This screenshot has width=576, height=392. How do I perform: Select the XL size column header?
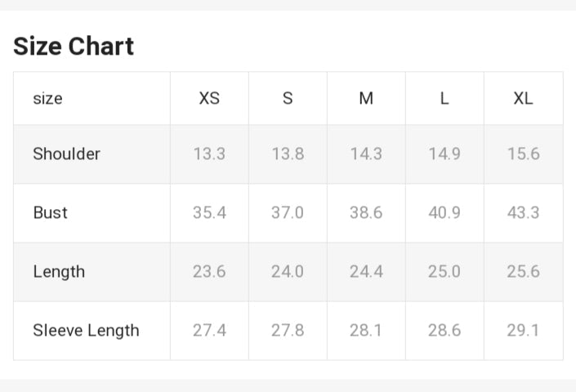pos(523,98)
